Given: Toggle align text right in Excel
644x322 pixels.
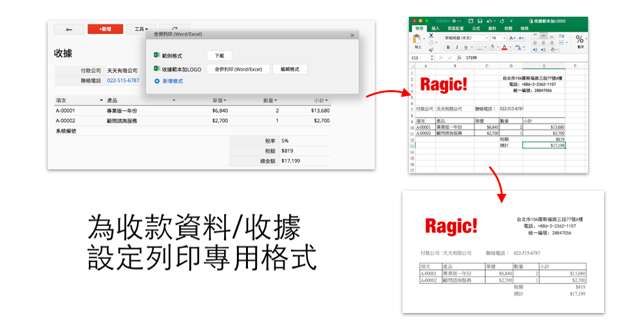Looking at the screenshot, I should (x=552, y=43).
